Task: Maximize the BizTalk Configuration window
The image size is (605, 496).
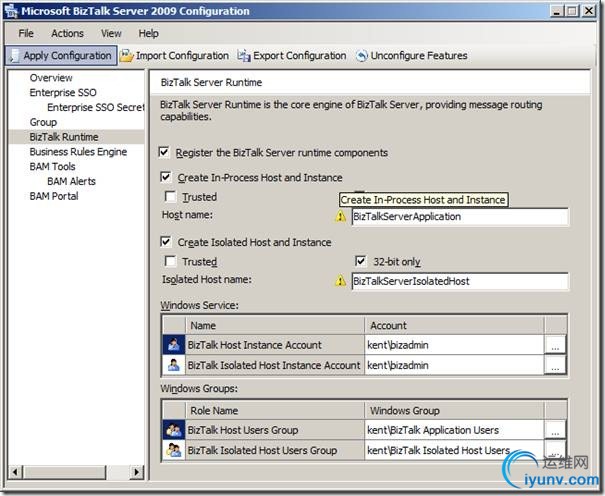Action: tap(572, 11)
